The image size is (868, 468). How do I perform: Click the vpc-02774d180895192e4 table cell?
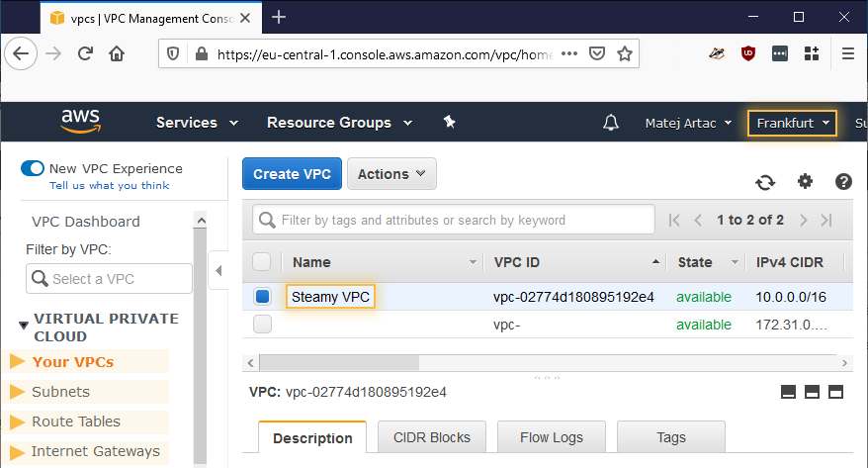pos(573,297)
